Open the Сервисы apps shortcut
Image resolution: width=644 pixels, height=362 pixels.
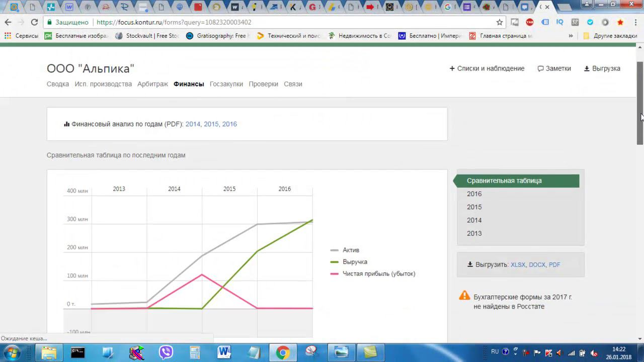coord(21,36)
